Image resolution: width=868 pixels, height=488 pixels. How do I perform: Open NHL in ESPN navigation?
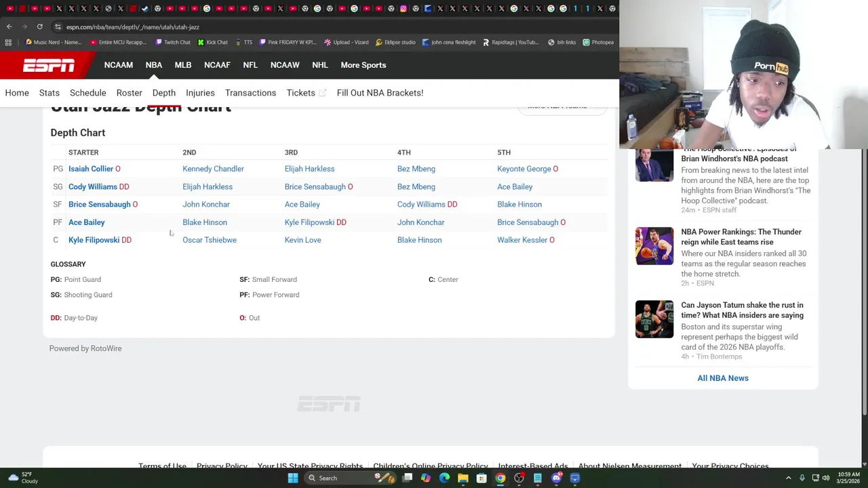[x=320, y=65]
